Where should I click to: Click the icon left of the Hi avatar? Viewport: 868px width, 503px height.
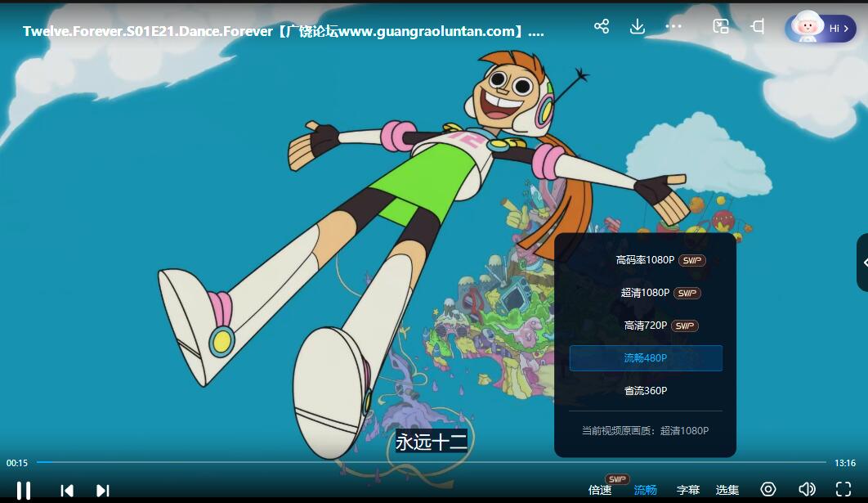[x=758, y=26]
